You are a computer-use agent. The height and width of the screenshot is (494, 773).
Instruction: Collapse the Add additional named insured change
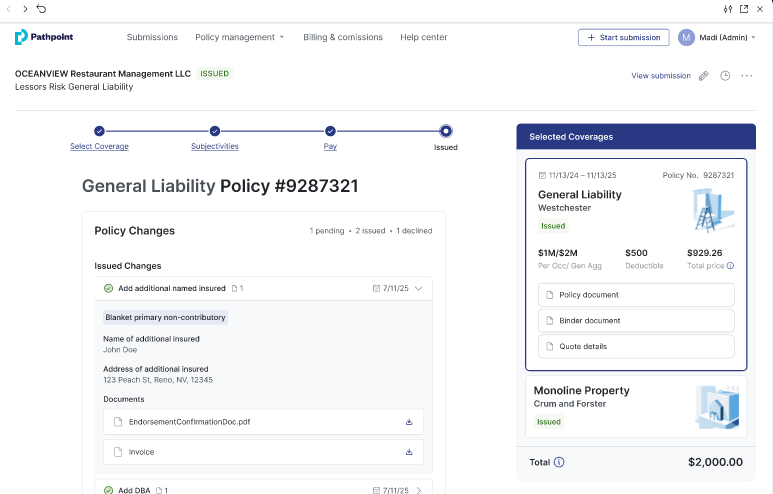419,288
